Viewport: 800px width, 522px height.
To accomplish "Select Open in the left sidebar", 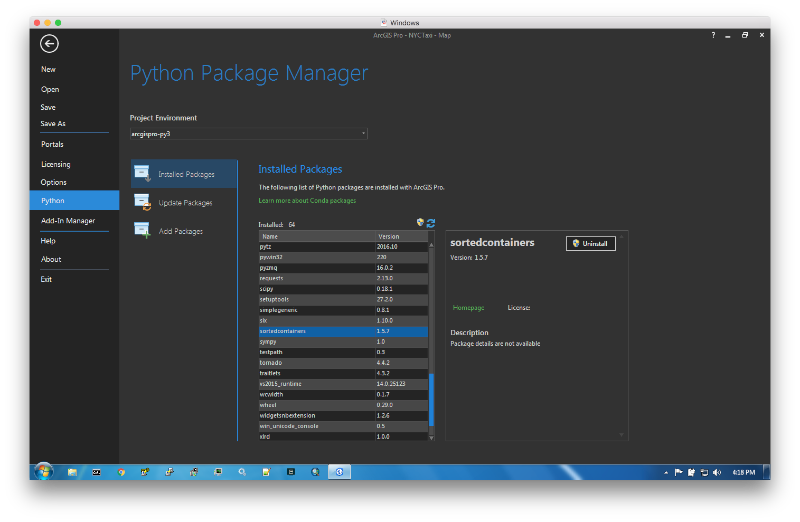I will click(50, 89).
